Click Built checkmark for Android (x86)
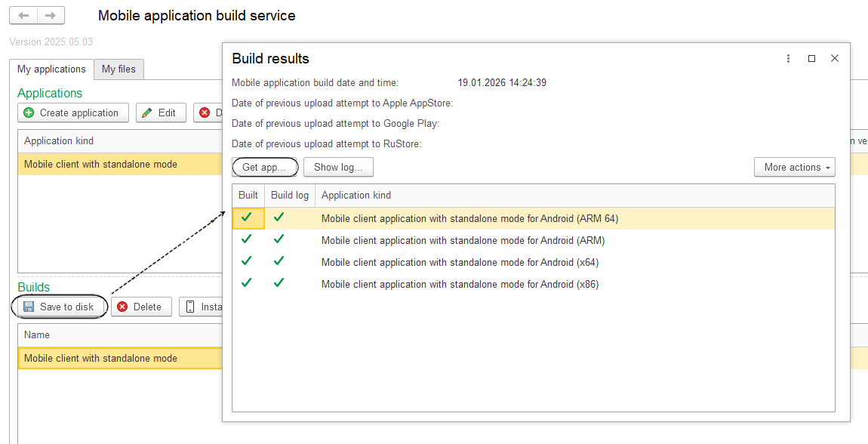Viewport: 868px width, 444px height. point(247,284)
